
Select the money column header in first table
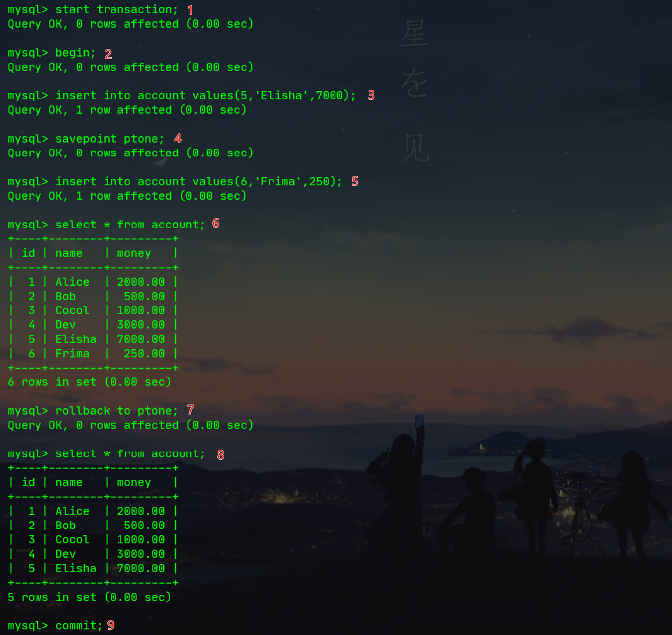click(134, 252)
